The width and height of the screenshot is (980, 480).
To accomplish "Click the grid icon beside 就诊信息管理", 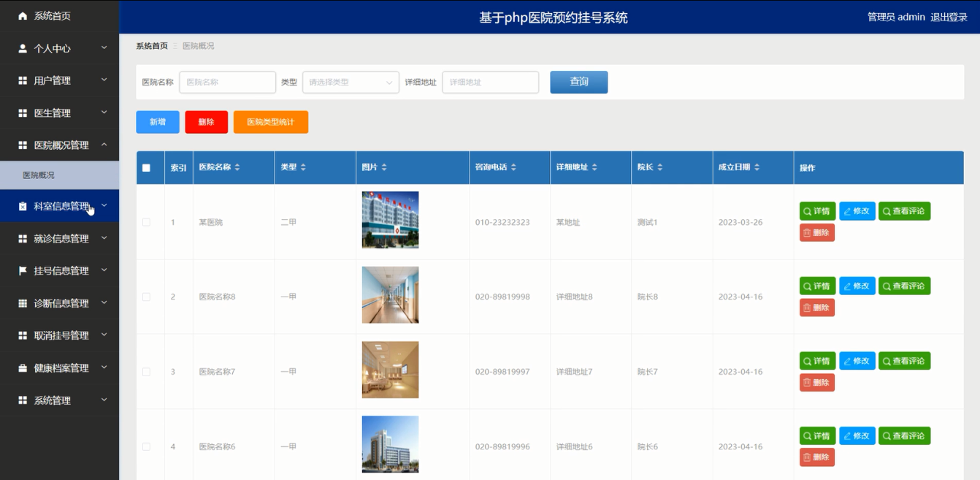I will [x=23, y=239].
